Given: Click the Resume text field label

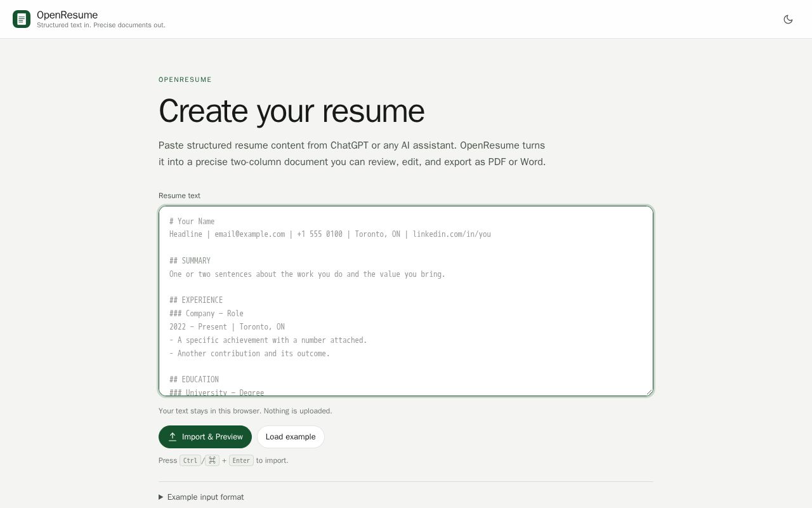Looking at the screenshot, I should coord(180,196).
